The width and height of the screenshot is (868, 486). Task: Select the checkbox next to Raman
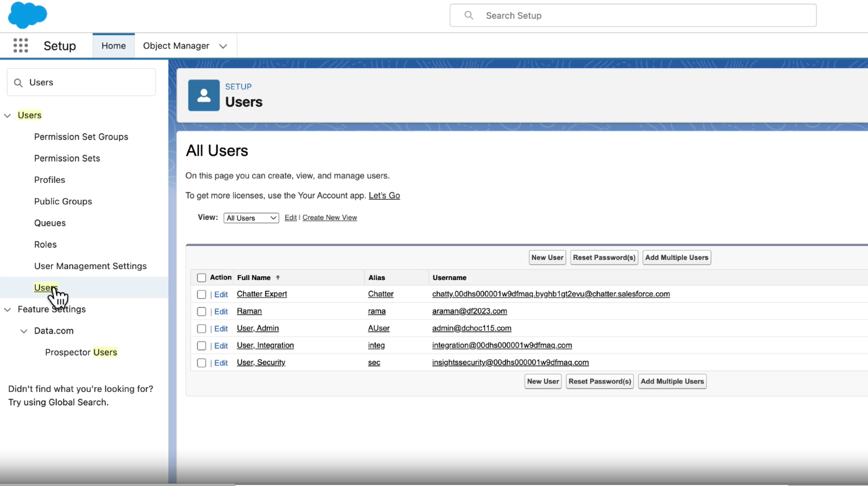click(x=201, y=311)
